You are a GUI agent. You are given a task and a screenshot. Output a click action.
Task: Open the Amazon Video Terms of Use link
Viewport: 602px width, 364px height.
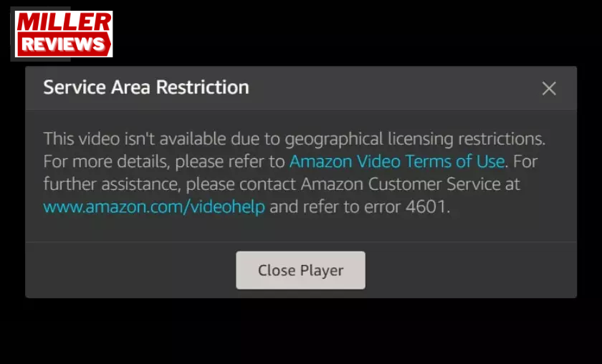pos(397,161)
